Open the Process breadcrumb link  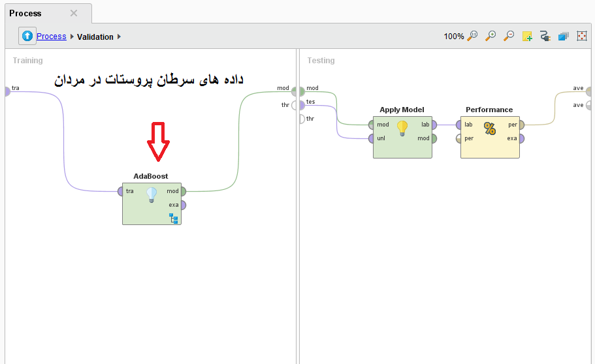[x=51, y=37]
